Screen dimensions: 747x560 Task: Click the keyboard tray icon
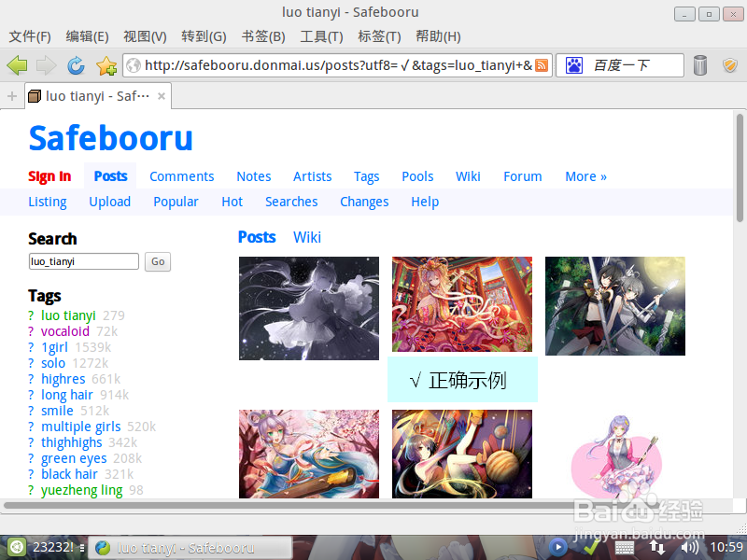(x=624, y=548)
